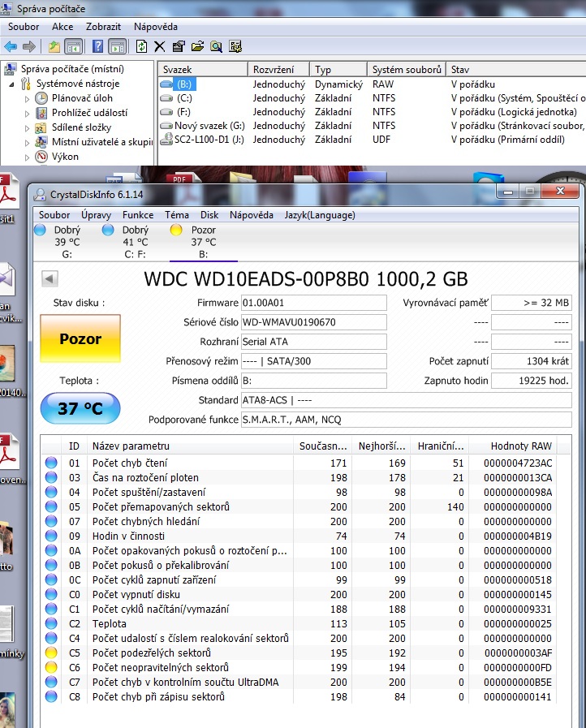Open the Properties icon in the toolbar

coord(179,46)
